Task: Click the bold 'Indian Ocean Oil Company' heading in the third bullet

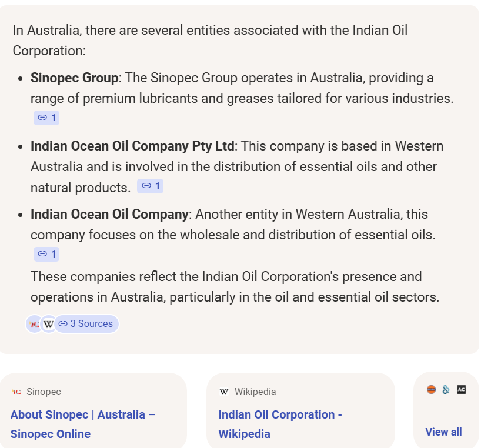Action: point(109,215)
